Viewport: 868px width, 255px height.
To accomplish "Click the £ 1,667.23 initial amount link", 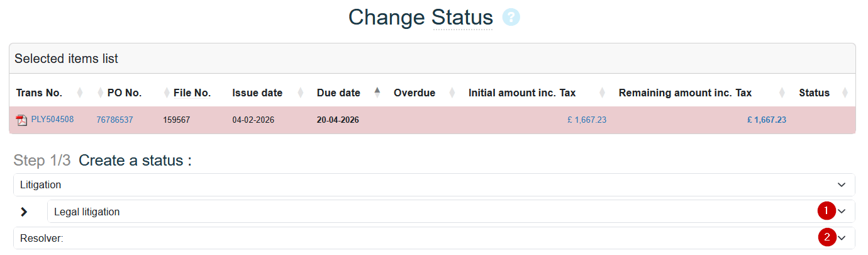I will pos(586,120).
